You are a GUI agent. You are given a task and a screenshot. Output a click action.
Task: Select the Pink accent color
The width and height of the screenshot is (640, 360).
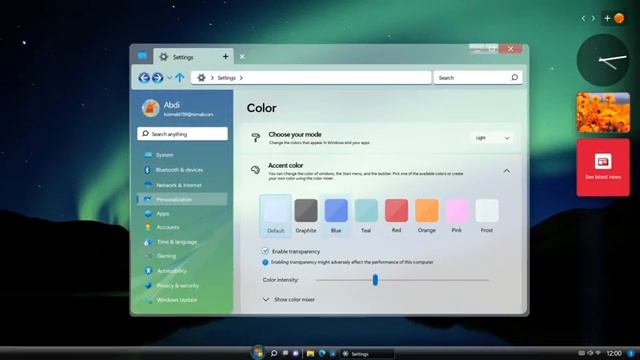[457, 216]
